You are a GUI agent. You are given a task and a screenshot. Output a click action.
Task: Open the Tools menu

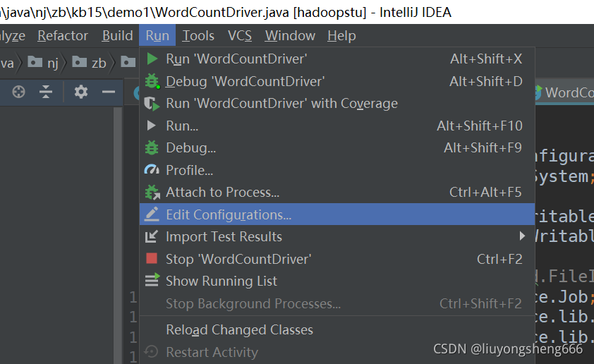[198, 35]
